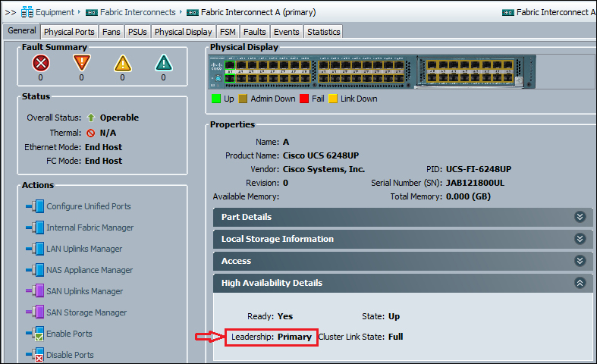Image resolution: width=597 pixels, height=364 pixels.
Task: Open the Configure Unified Ports action icon
Action: (35, 206)
